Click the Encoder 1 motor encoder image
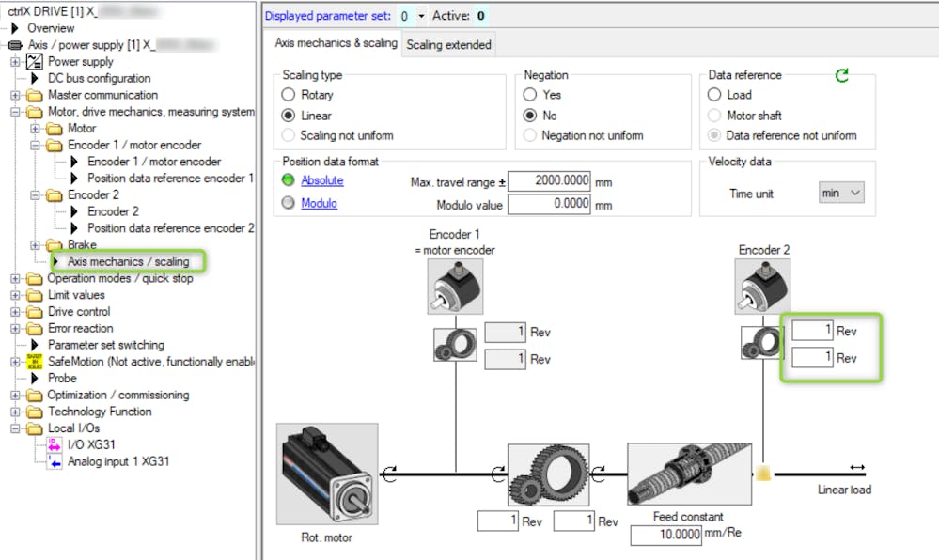939x560 pixels. [455, 288]
